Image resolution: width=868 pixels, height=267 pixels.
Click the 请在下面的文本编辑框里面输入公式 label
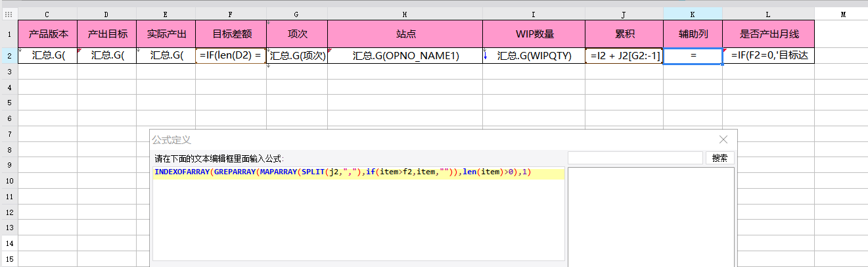(x=219, y=158)
